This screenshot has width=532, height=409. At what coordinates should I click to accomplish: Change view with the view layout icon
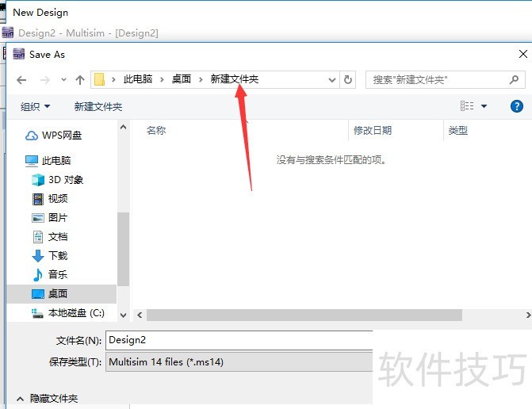click(x=467, y=106)
